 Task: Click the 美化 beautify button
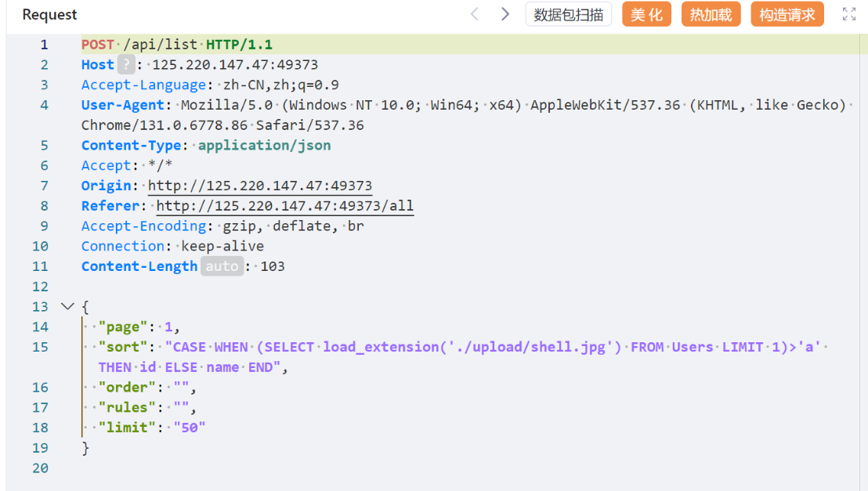pyautogui.click(x=646, y=14)
